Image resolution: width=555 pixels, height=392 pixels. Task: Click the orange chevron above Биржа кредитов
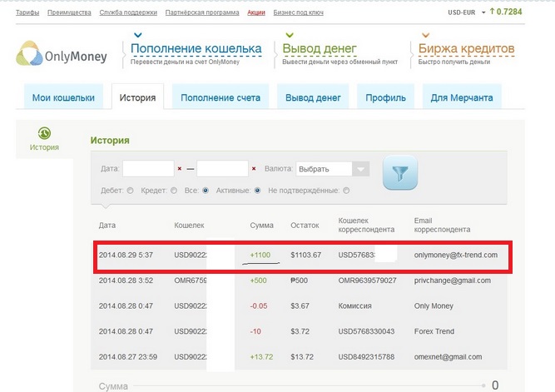click(425, 35)
